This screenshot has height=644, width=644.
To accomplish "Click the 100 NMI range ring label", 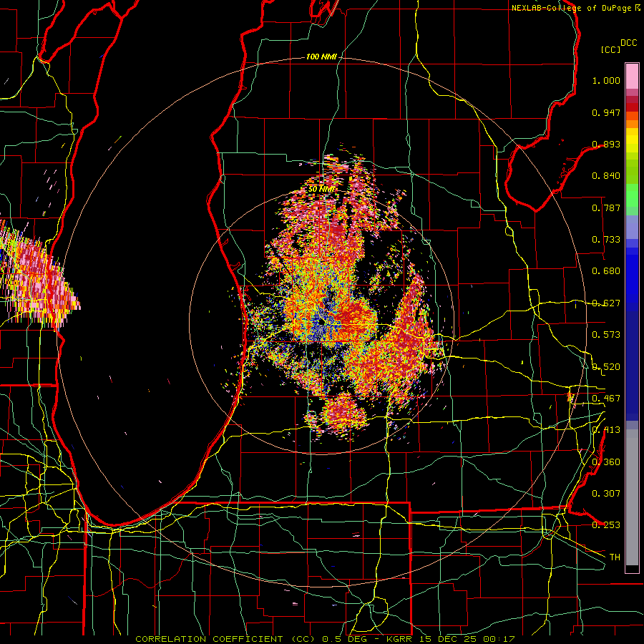I will click(321, 57).
